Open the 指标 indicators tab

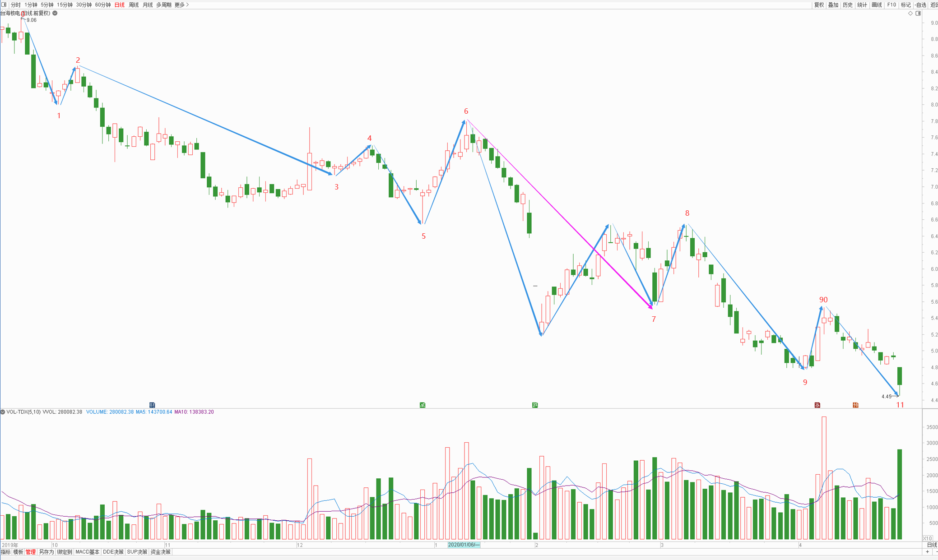point(6,552)
